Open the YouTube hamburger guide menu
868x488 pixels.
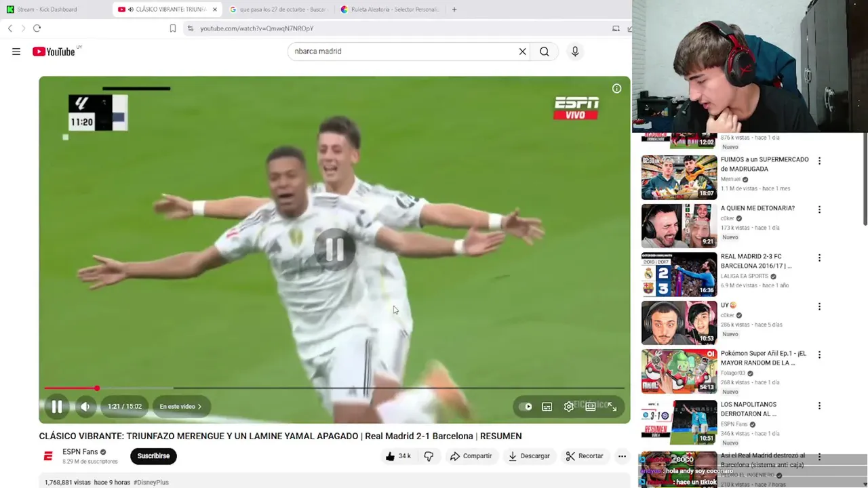click(16, 52)
